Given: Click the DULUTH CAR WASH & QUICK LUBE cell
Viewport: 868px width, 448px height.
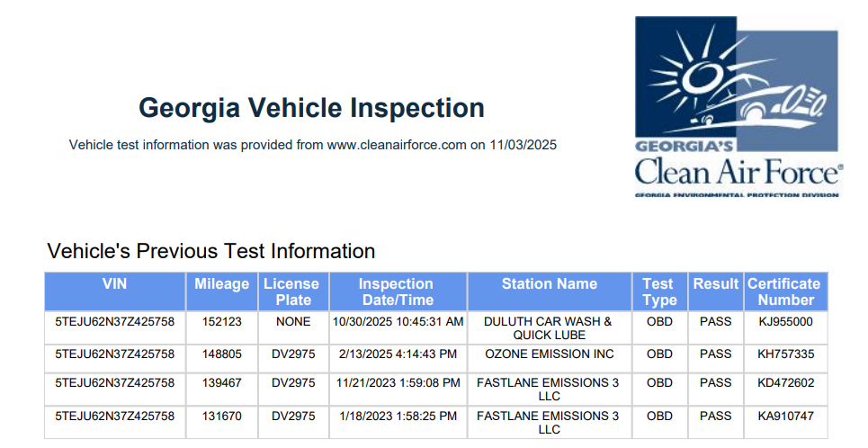Looking at the screenshot, I should point(548,327).
